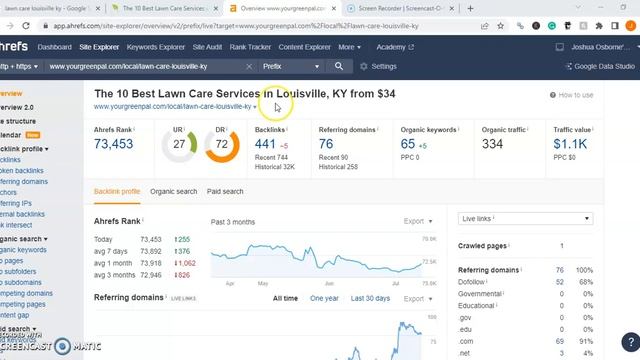Open Rank Tracker

[250, 47]
